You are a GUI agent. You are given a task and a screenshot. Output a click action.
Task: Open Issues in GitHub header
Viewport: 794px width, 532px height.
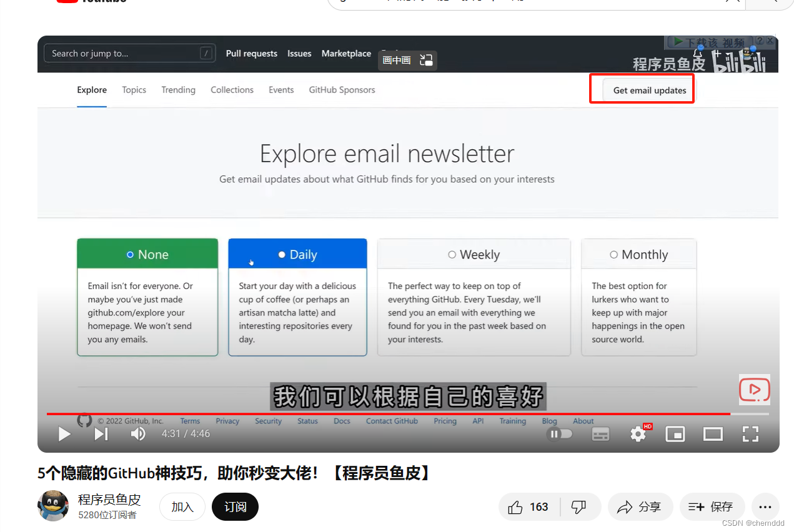(299, 54)
